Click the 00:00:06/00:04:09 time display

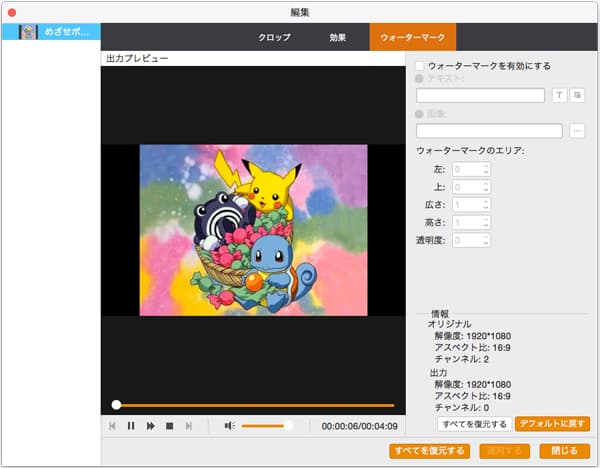pyautogui.click(x=359, y=426)
